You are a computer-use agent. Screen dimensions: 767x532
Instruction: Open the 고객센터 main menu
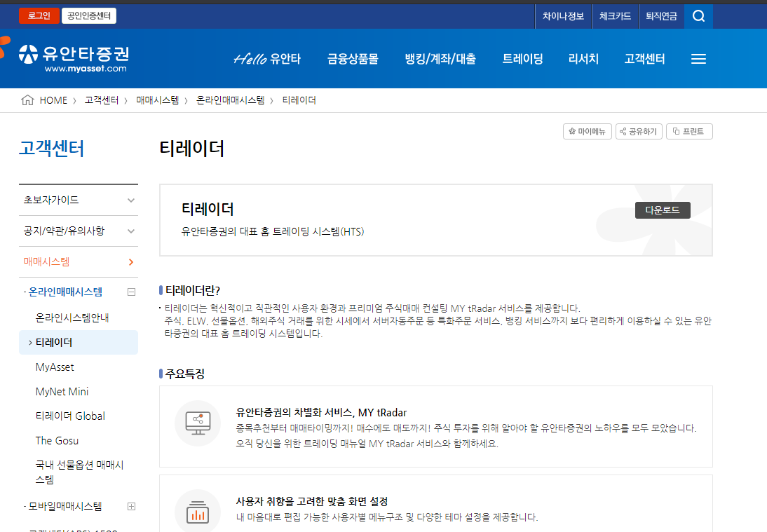[x=644, y=59]
